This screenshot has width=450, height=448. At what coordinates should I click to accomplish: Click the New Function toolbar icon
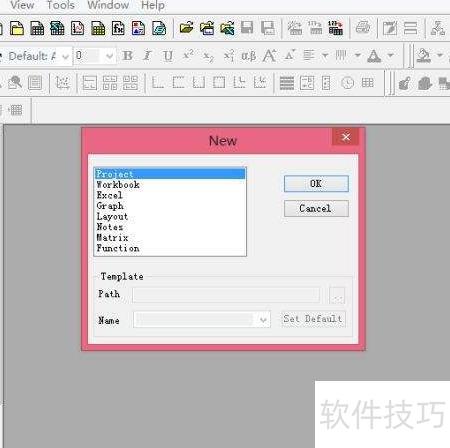coord(118,28)
